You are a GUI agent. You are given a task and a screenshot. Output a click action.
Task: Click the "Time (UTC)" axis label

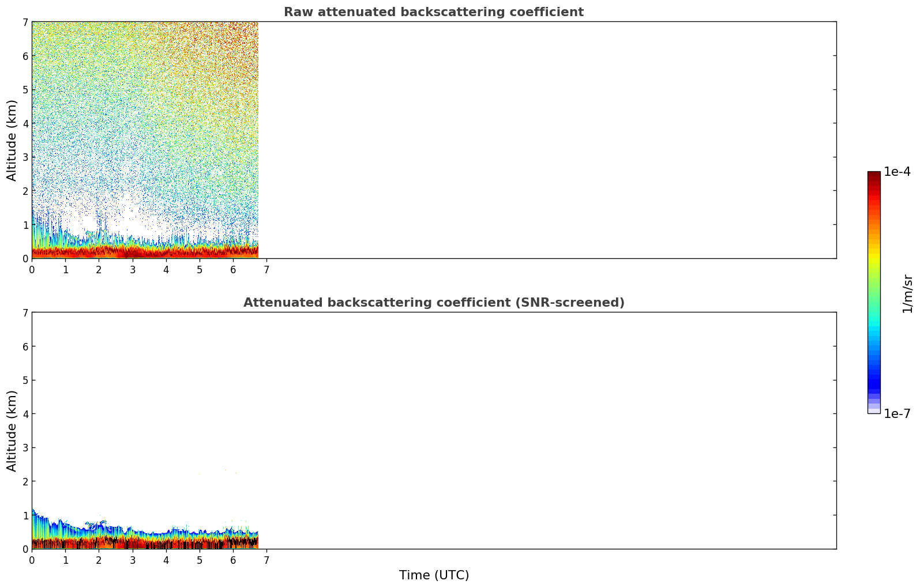(434, 575)
